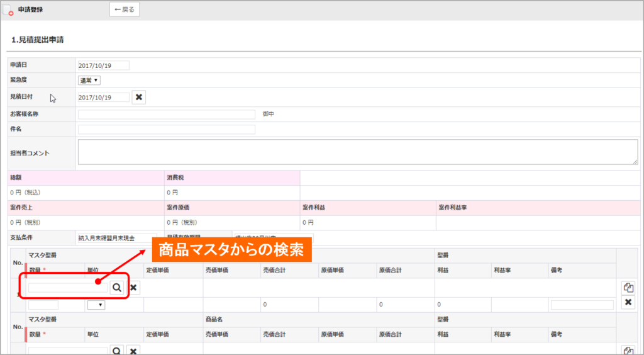The image size is (644, 355).
Task: Clear second row マスタ型番 with X icon
Action: pyautogui.click(x=133, y=351)
